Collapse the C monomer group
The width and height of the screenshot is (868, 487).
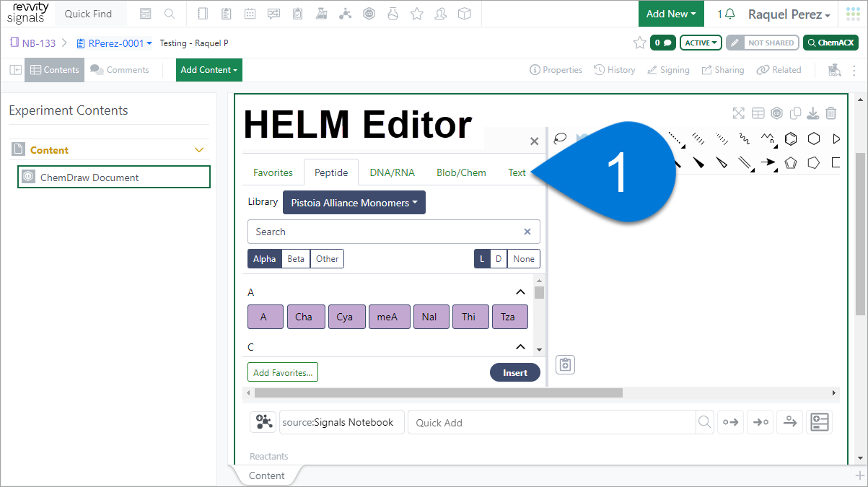tap(520, 347)
